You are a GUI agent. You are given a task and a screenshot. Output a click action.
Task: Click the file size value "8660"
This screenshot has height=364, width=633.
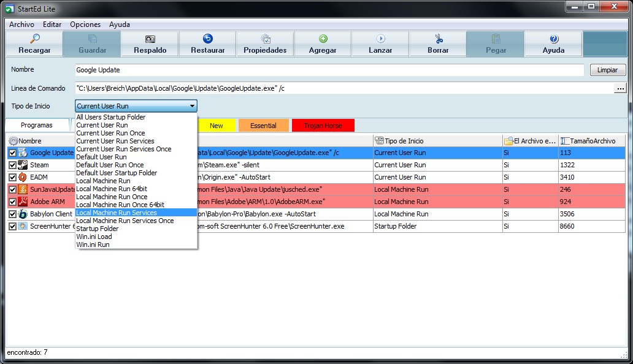(567, 226)
